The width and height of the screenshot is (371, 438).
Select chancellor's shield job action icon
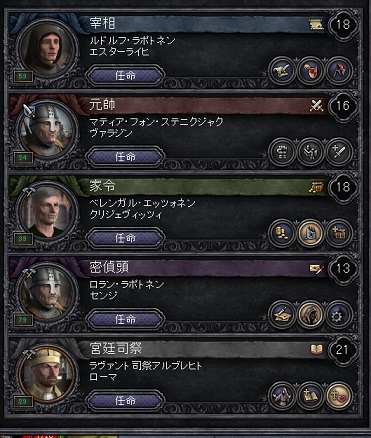click(x=310, y=70)
